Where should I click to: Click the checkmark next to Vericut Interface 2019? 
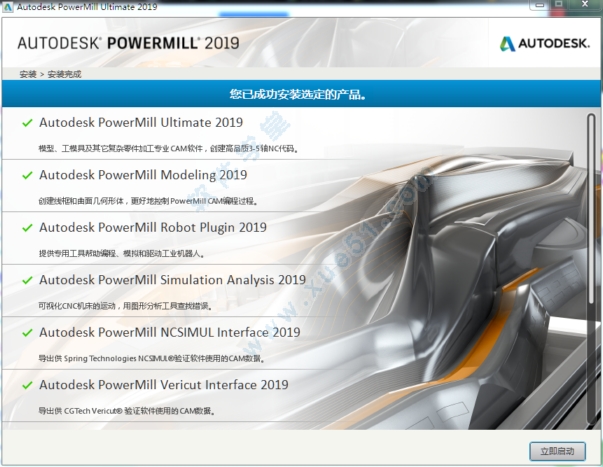click(27, 385)
